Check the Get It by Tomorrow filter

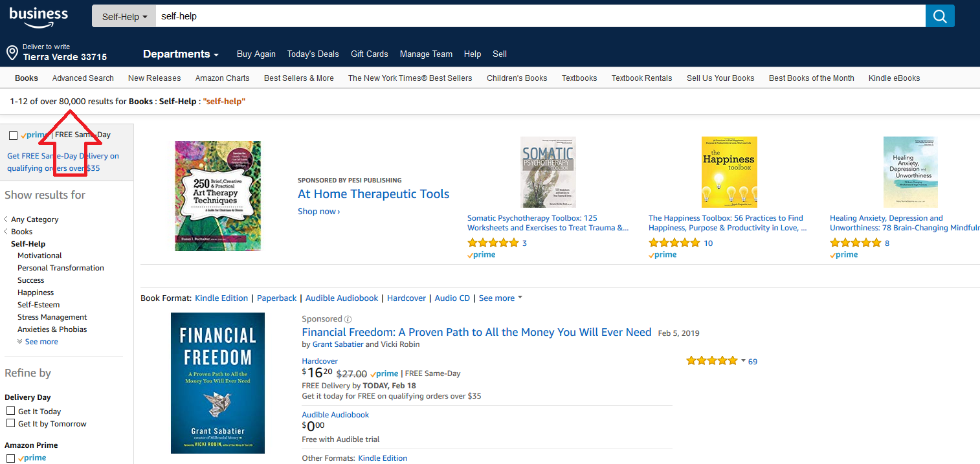coord(10,423)
